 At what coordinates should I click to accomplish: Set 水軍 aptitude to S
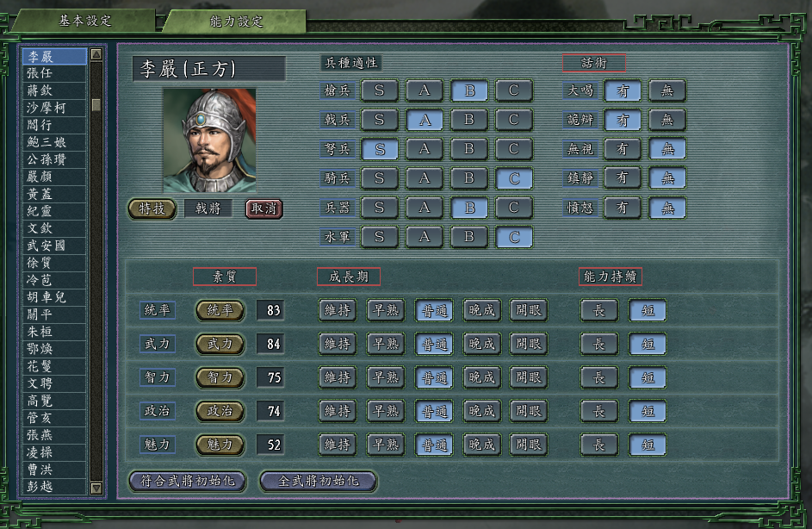380,237
